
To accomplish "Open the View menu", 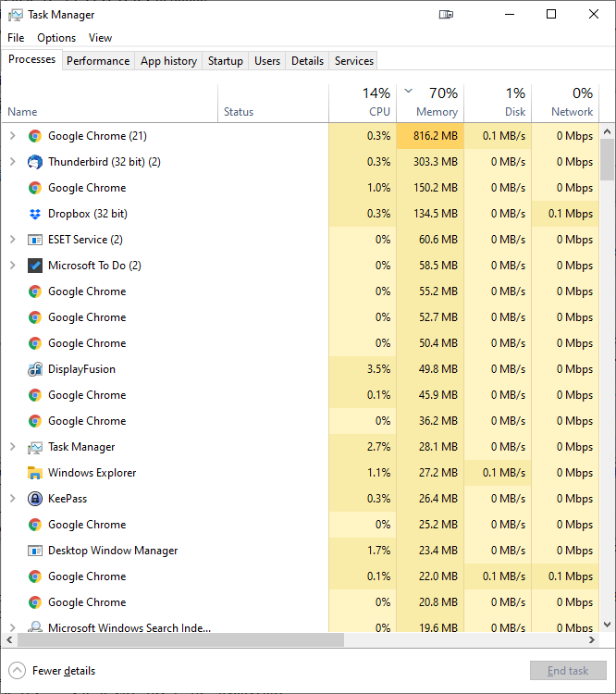I will [x=100, y=38].
